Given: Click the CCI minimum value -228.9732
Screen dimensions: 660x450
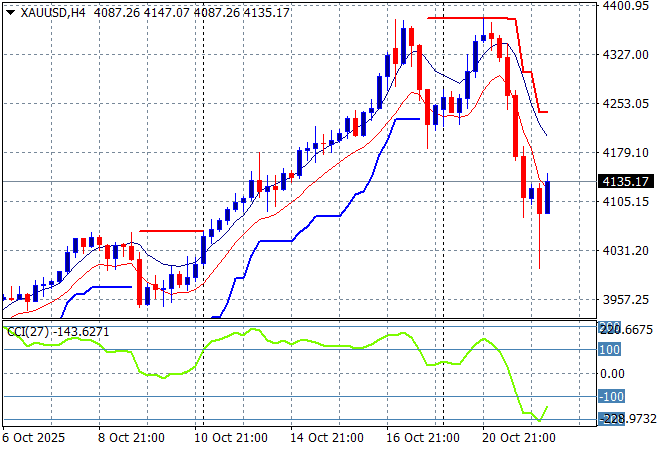Looking at the screenshot, I should click(x=628, y=419).
